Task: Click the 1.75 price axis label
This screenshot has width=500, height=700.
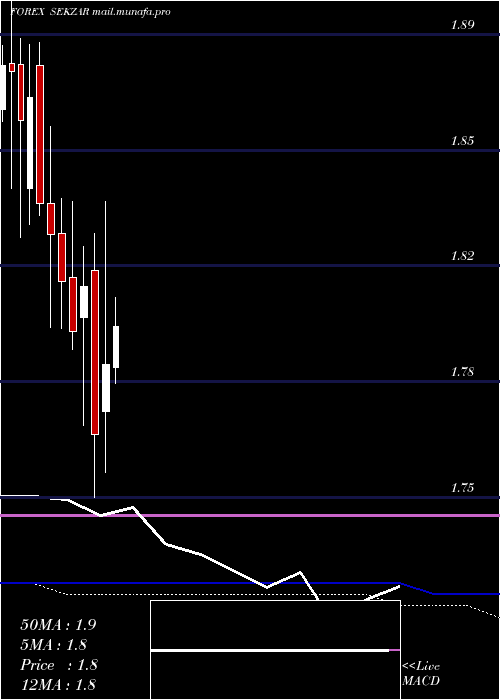Action: pyautogui.click(x=462, y=488)
